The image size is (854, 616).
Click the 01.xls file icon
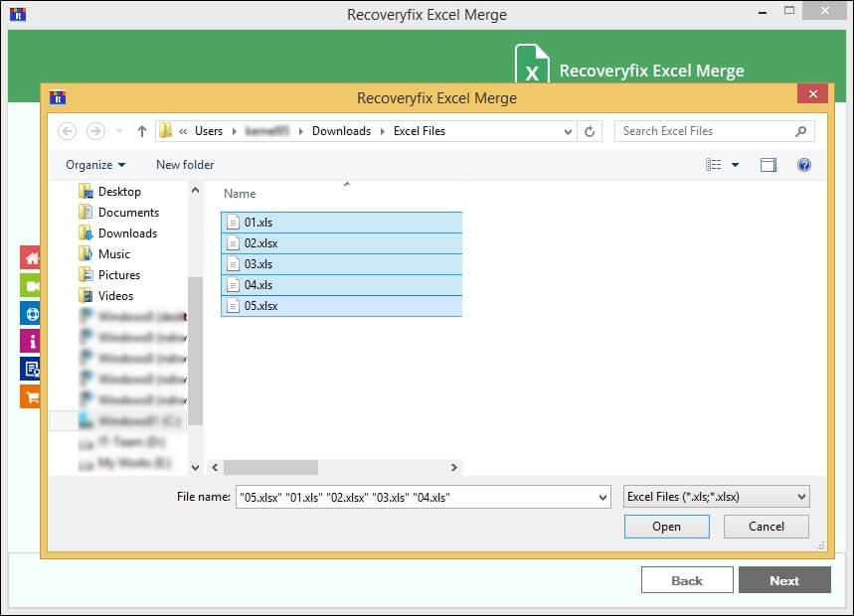[233, 222]
